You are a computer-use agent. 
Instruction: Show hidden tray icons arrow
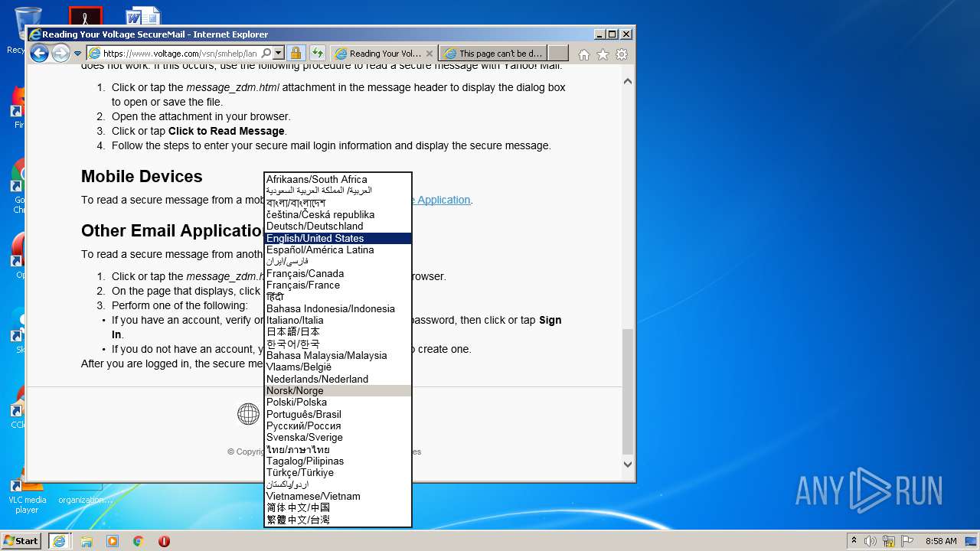(854, 540)
